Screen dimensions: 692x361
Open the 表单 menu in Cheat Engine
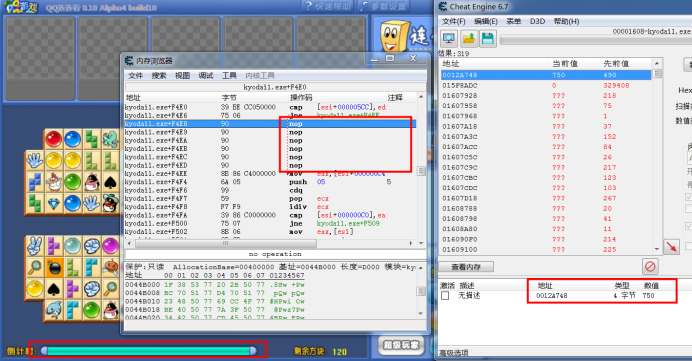point(513,21)
